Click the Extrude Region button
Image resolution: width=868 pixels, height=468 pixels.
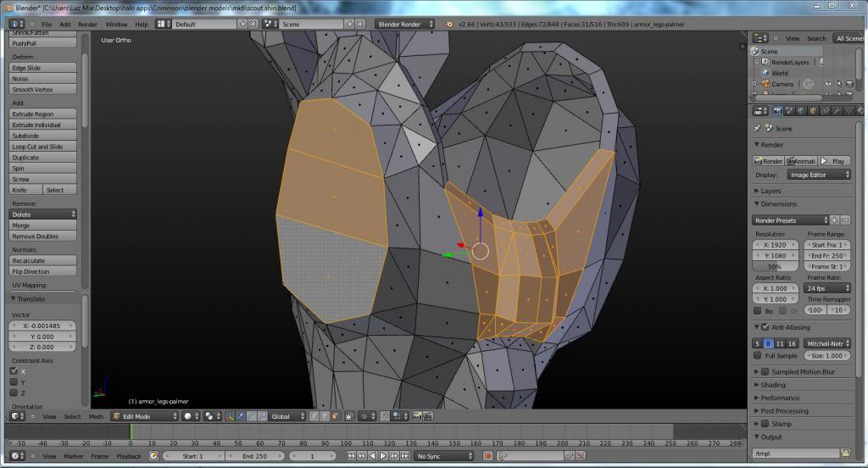click(42, 114)
